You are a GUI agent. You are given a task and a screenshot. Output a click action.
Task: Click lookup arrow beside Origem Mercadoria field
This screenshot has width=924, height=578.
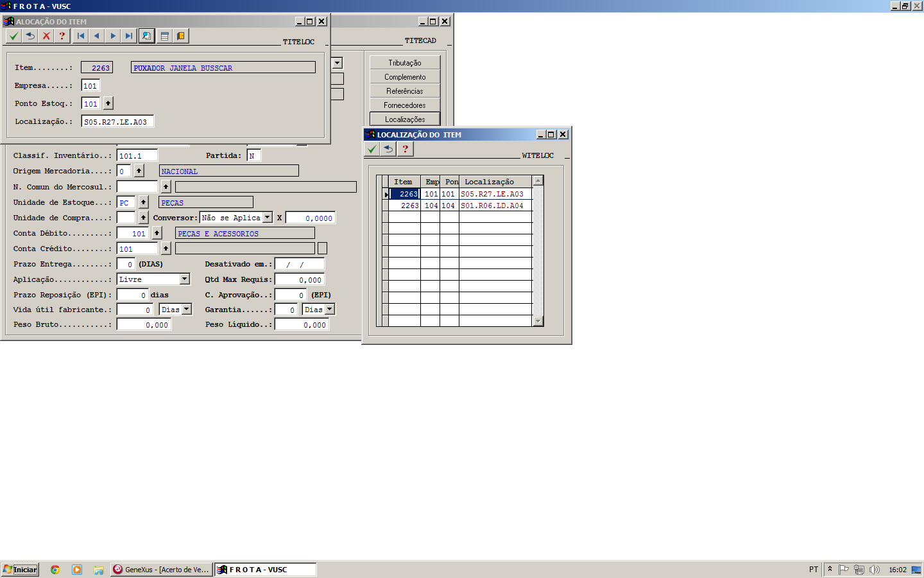coord(139,171)
